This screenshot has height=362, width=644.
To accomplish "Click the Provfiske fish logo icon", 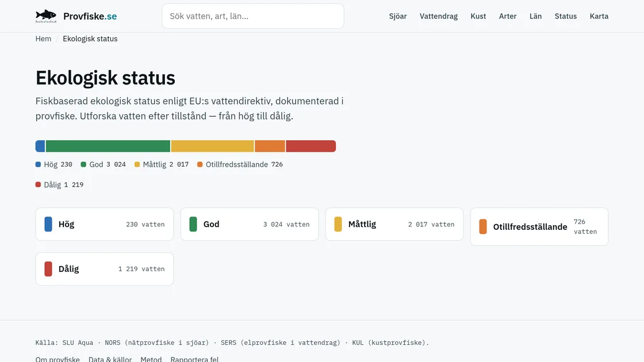I will click(x=46, y=16).
